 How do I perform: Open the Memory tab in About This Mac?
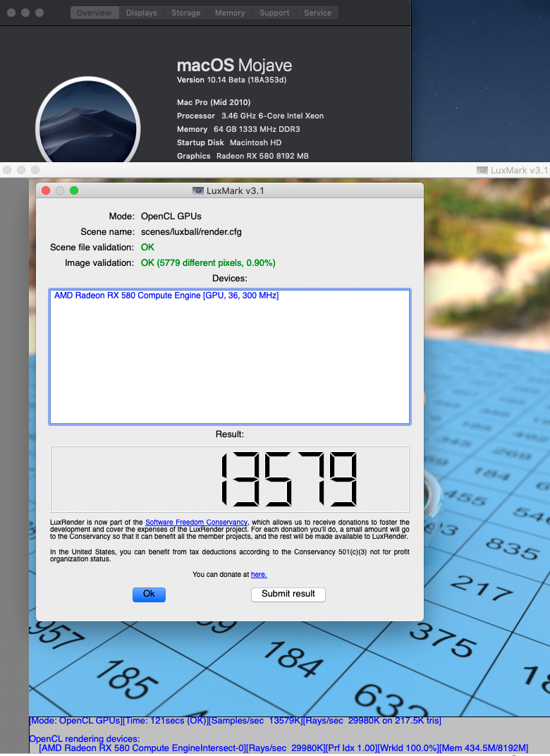(230, 13)
